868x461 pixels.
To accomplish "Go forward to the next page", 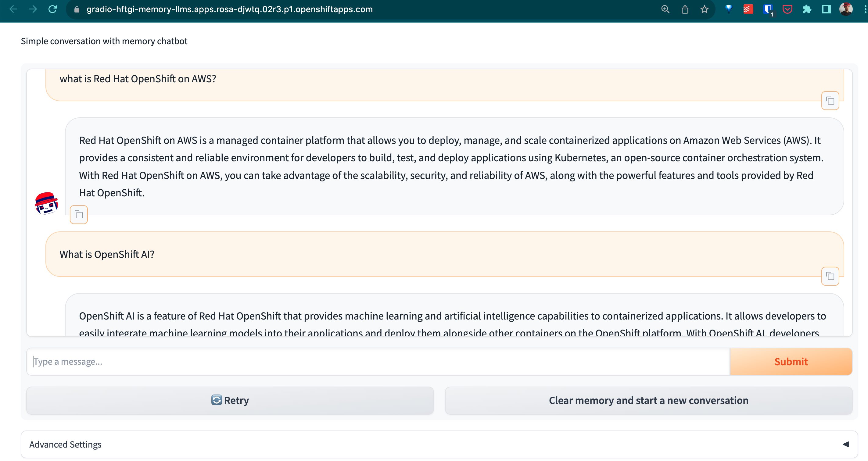I will [x=33, y=9].
